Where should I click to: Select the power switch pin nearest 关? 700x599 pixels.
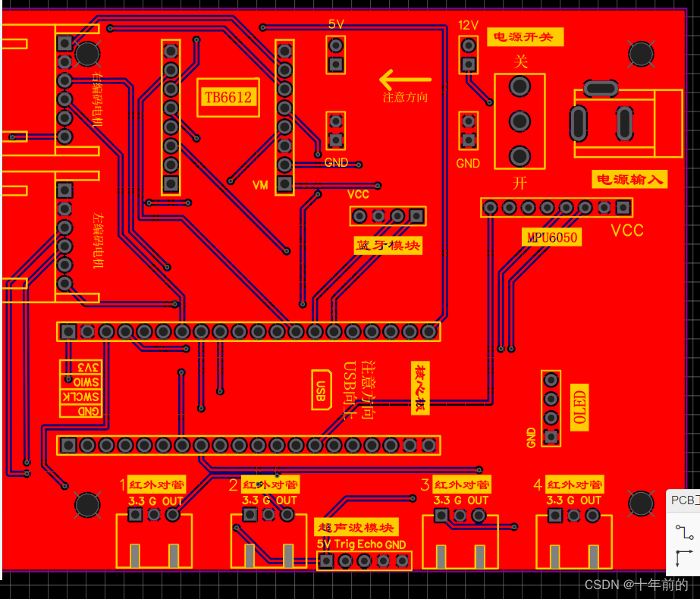pos(520,86)
